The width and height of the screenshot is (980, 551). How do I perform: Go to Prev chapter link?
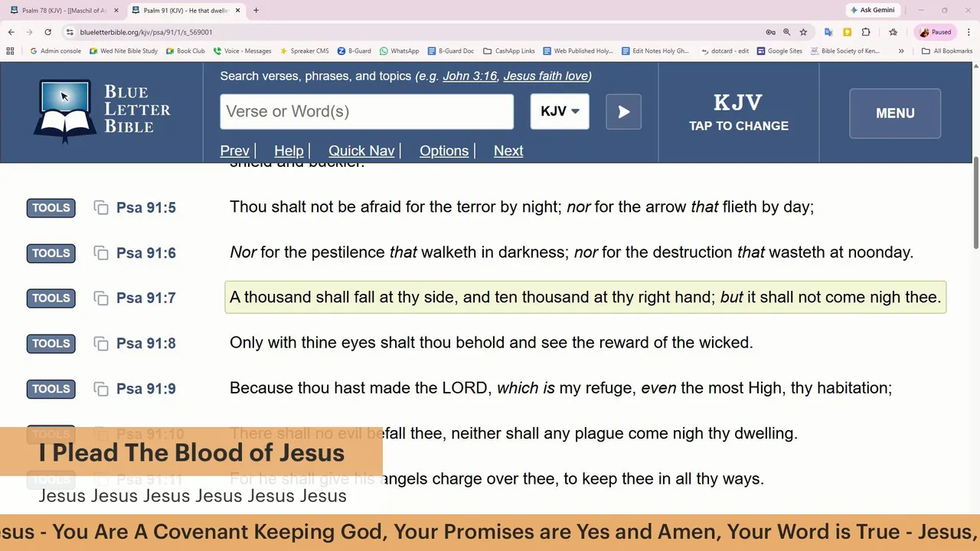(x=234, y=151)
